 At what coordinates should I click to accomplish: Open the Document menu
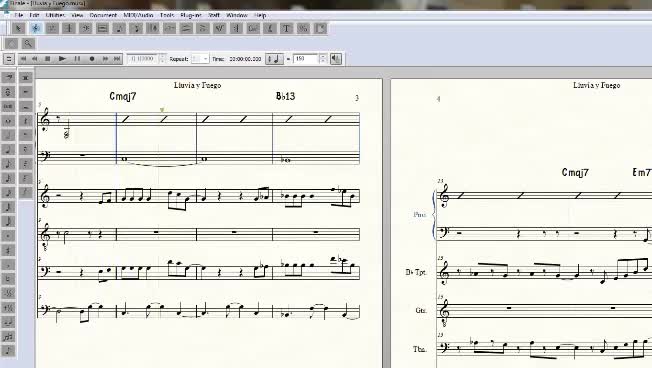[x=103, y=15]
